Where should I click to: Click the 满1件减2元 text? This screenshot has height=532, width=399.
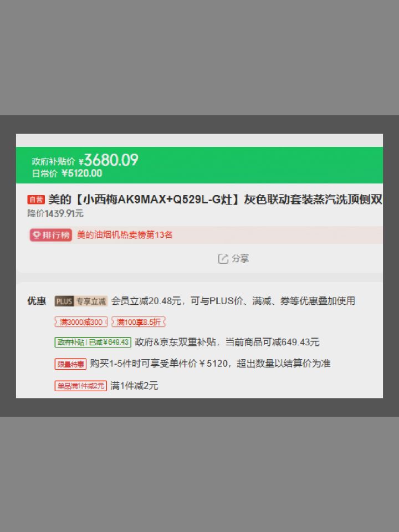pos(134,386)
